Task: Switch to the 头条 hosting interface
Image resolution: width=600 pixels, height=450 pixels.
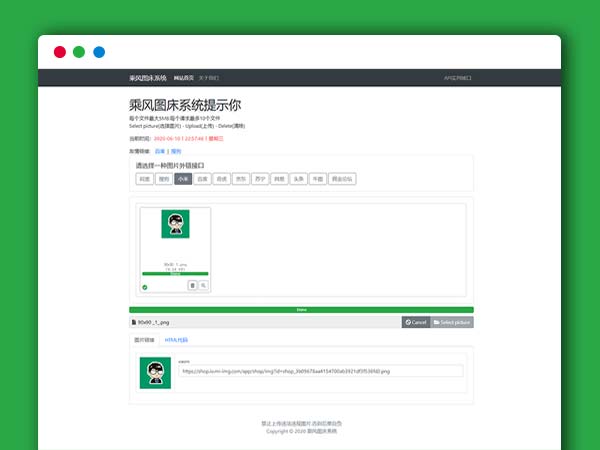Action: pyautogui.click(x=298, y=179)
